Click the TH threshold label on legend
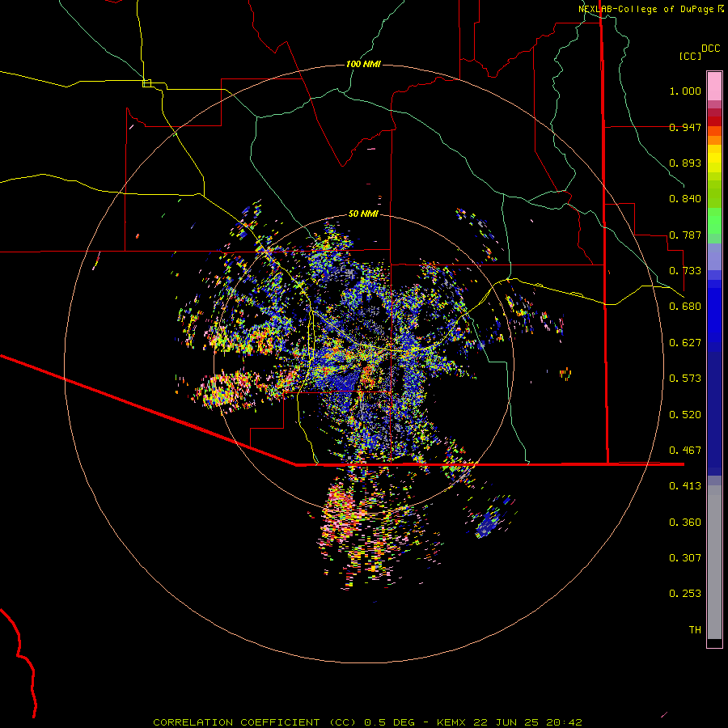728x728 pixels. click(695, 630)
